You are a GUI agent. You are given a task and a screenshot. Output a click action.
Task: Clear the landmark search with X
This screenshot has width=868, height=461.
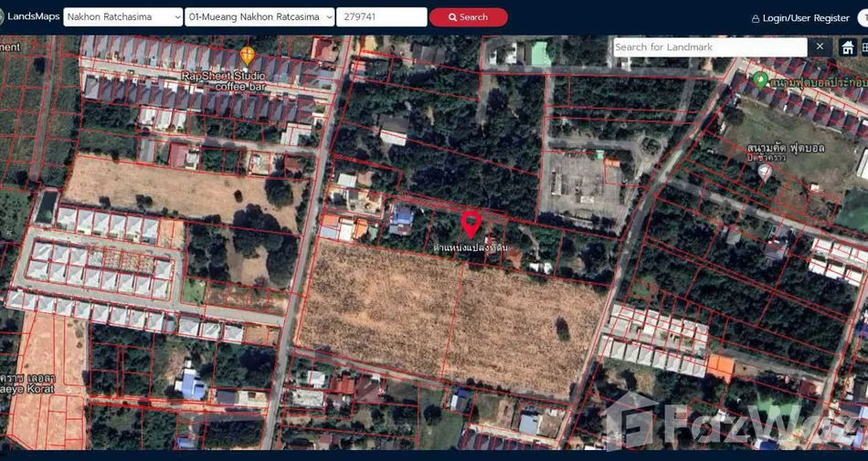(x=820, y=47)
